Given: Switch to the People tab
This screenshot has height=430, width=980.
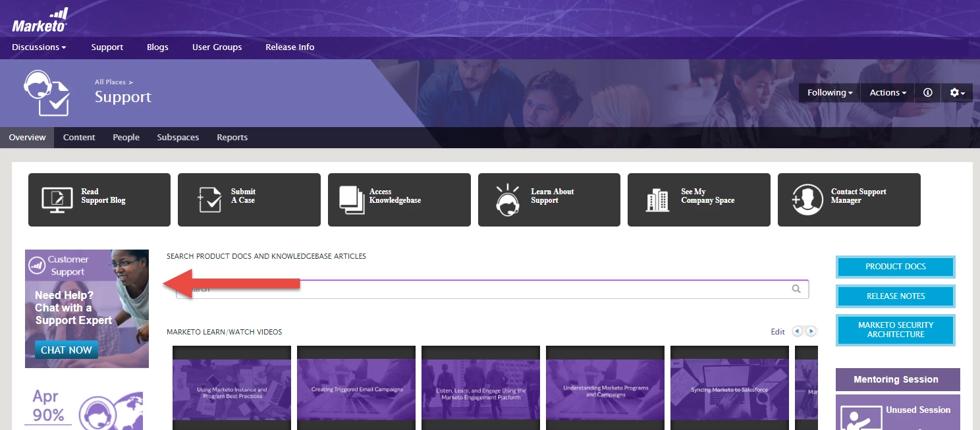Looking at the screenshot, I should pyautogui.click(x=126, y=138).
